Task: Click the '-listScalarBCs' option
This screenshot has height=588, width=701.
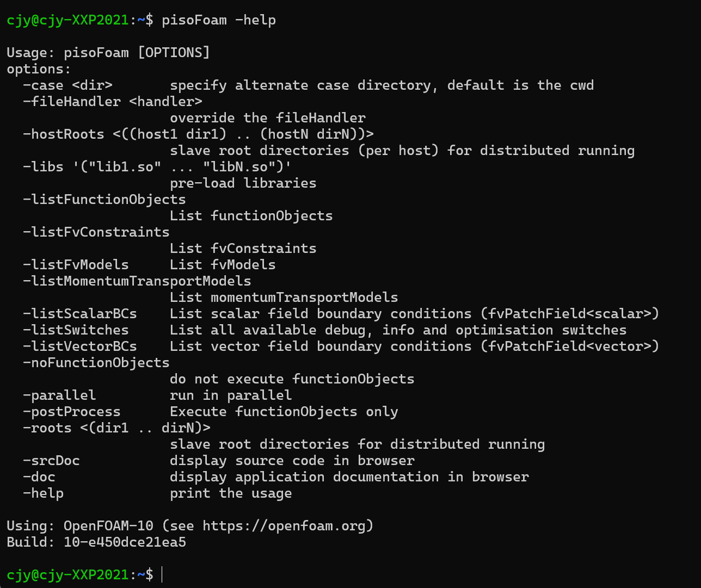Action: [x=80, y=314]
